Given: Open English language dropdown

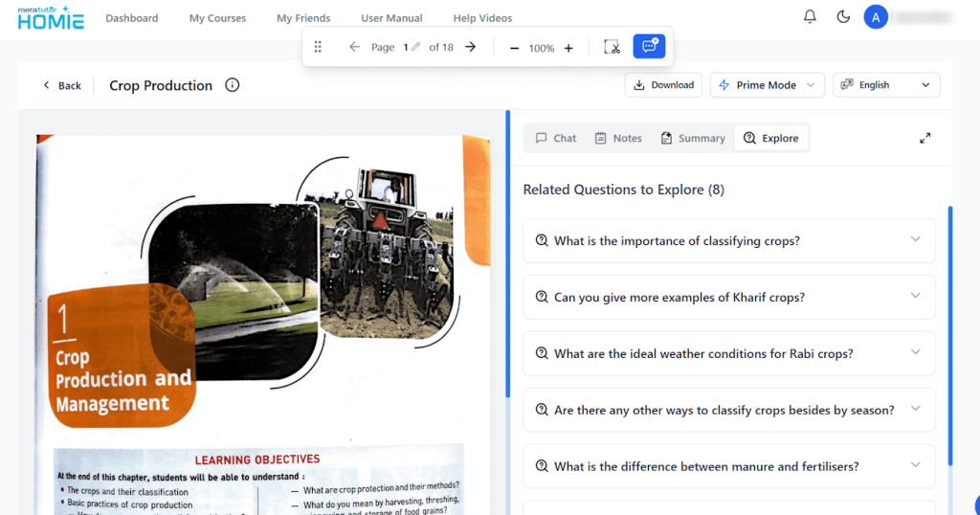Looking at the screenshot, I should (886, 85).
